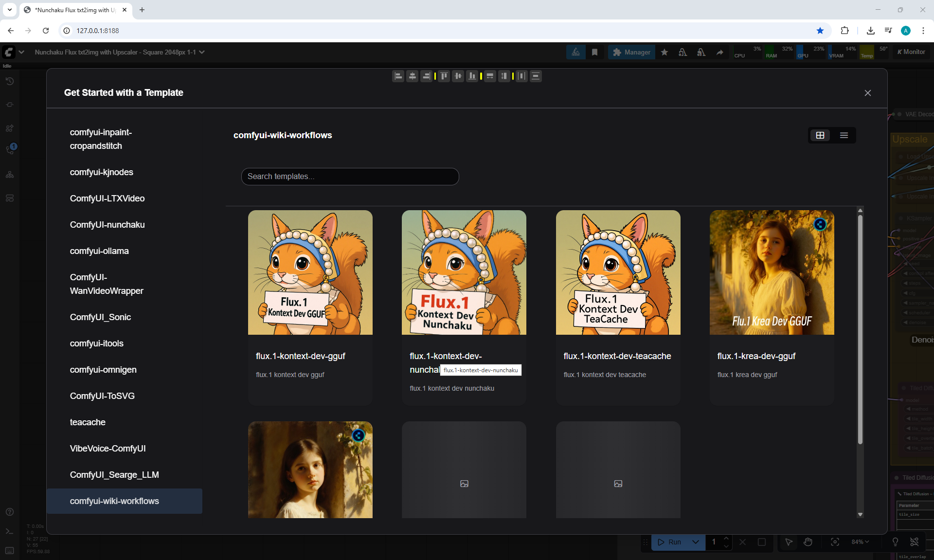The height and width of the screenshot is (560, 934).
Task: Click the share arrow icon in toolbar
Action: pyautogui.click(x=719, y=52)
